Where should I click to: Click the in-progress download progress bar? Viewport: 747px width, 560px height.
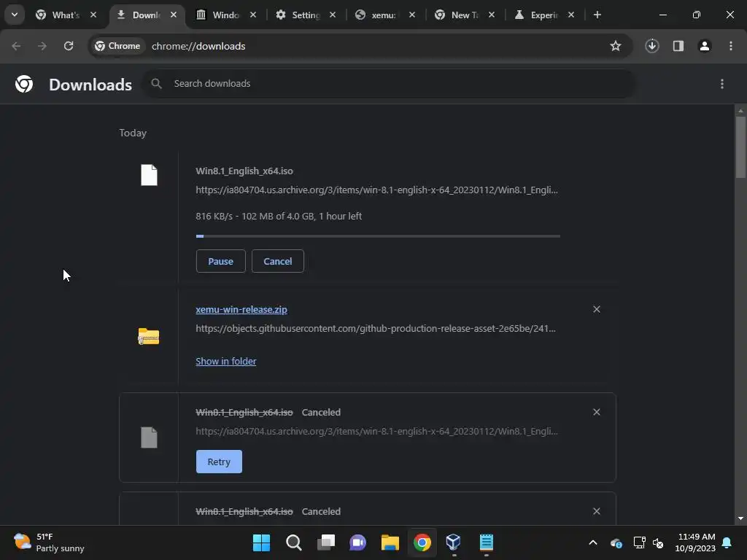378,236
